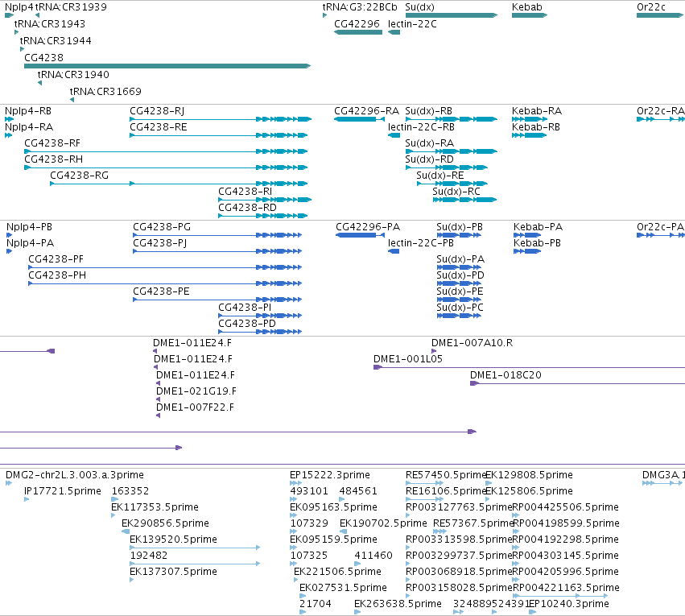Click IP17721.5prime EST label
The width and height of the screenshot is (685, 616).
[63, 491]
